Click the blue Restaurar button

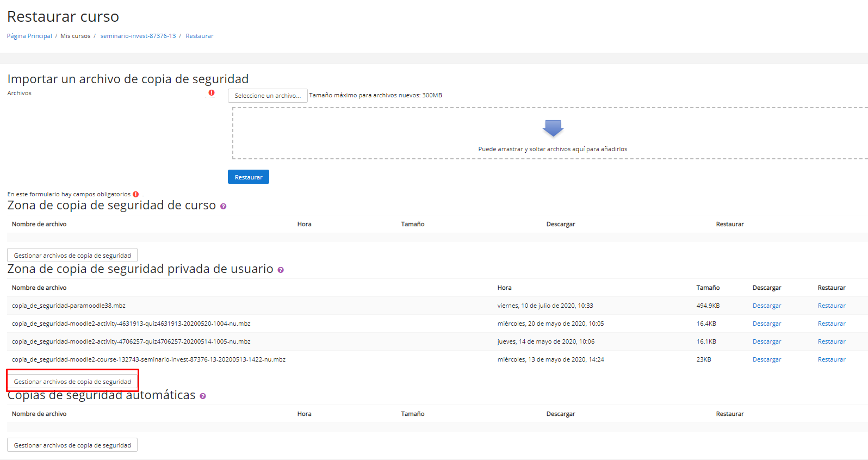pos(248,177)
